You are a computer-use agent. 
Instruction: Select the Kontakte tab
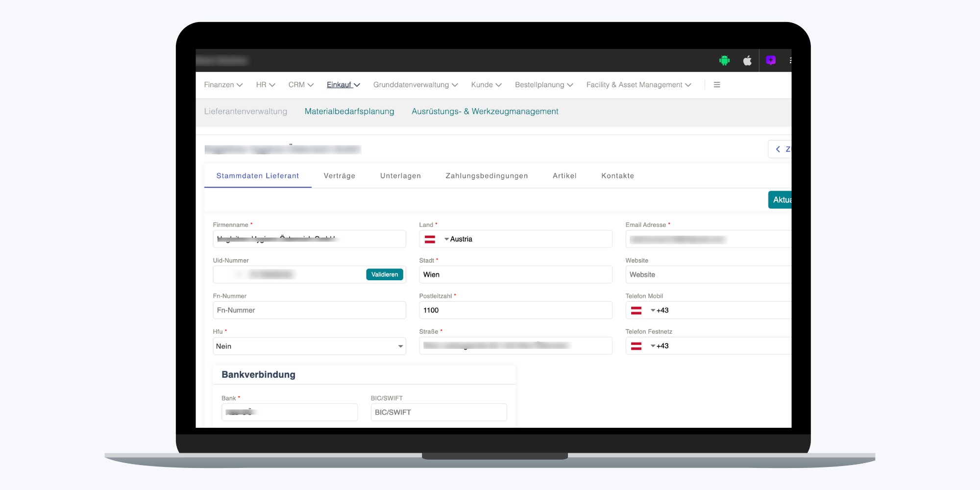click(x=617, y=176)
